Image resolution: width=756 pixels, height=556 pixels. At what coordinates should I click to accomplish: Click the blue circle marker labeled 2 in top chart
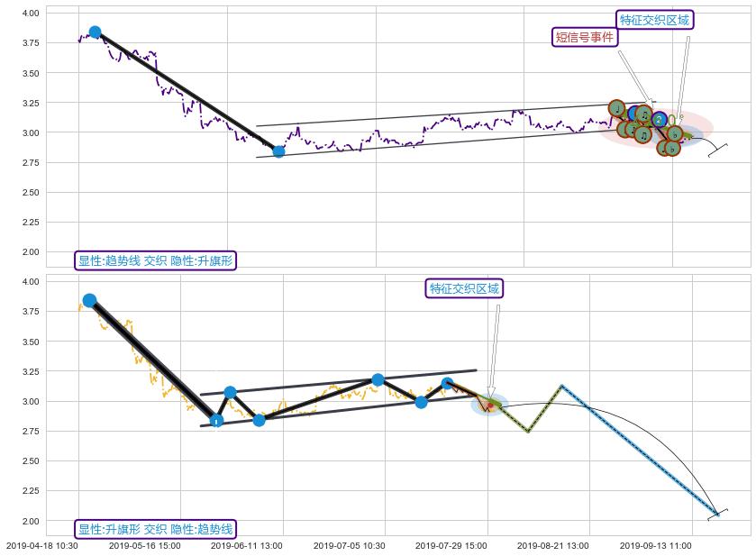click(x=660, y=119)
